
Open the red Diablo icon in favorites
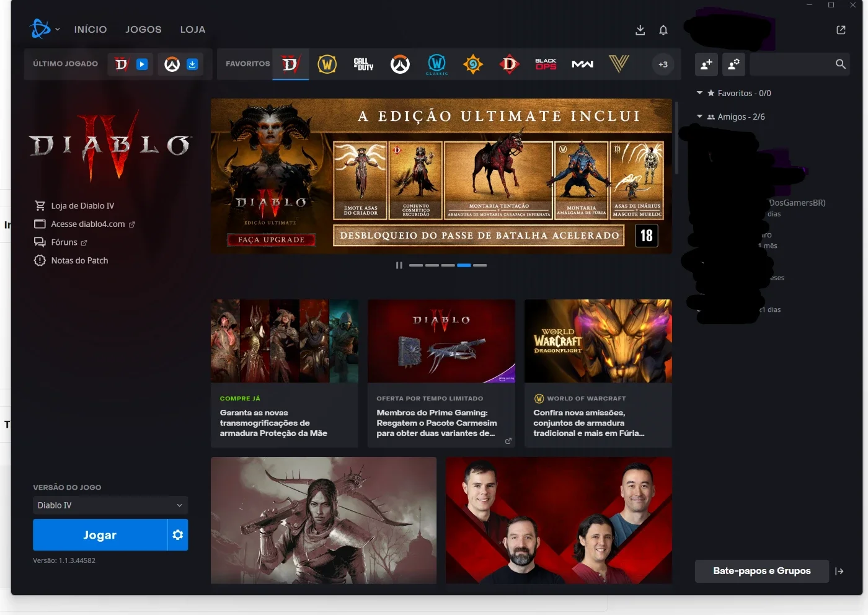(510, 64)
